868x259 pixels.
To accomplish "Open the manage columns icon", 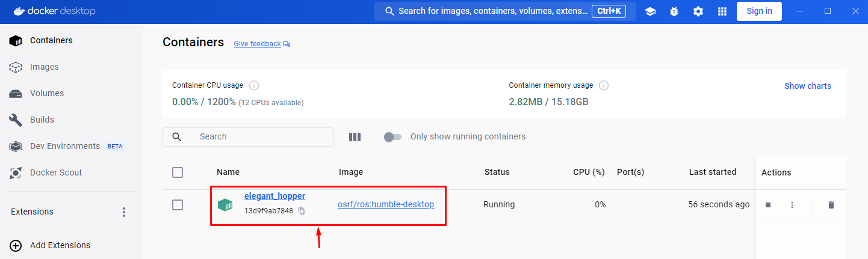I will point(355,137).
